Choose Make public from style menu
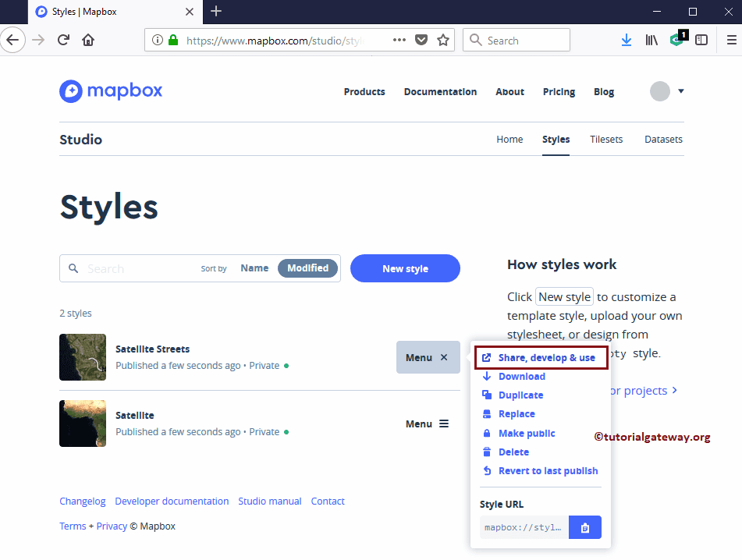Viewport: 742px width, 560px height. pyautogui.click(x=518, y=433)
